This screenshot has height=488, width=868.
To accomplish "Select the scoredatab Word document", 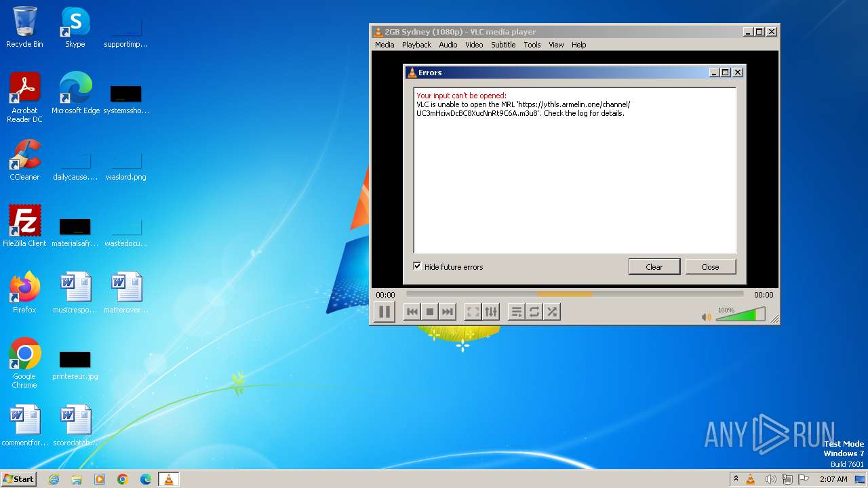I will [x=75, y=426].
